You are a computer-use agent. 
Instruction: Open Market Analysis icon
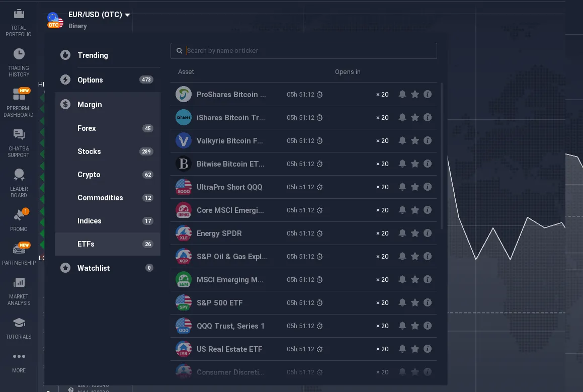pyautogui.click(x=19, y=282)
